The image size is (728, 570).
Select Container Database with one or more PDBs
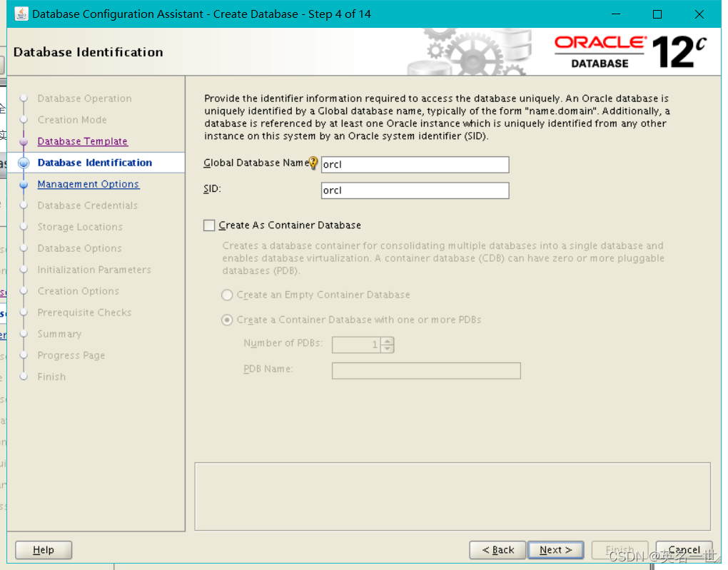tap(226, 320)
